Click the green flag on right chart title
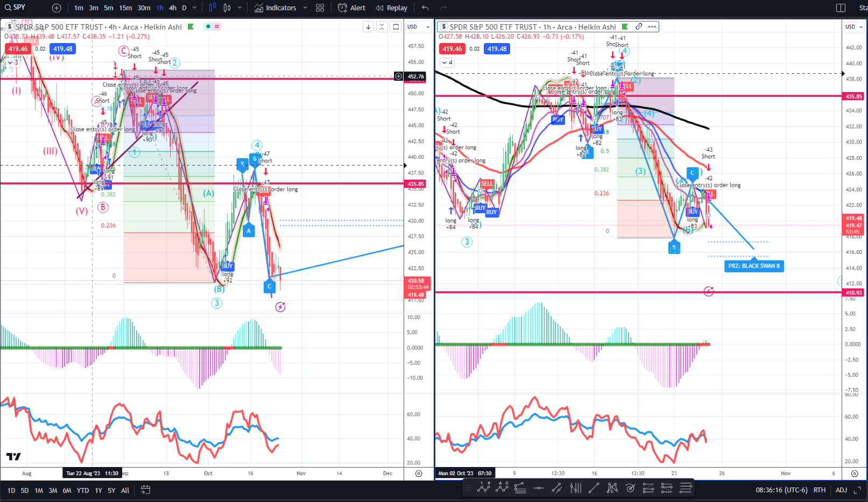This screenshot has height=502, width=868. click(625, 27)
